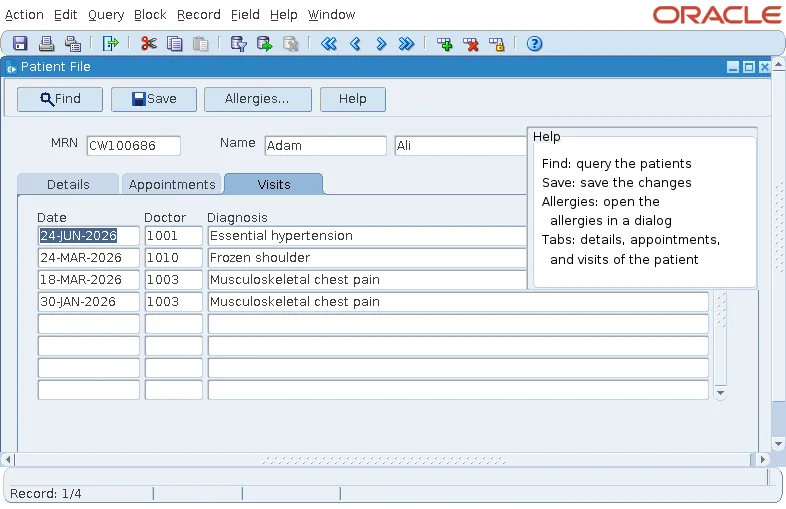Click the window vertical scrollbar down arrow
786x509 pixels.
tap(778, 444)
